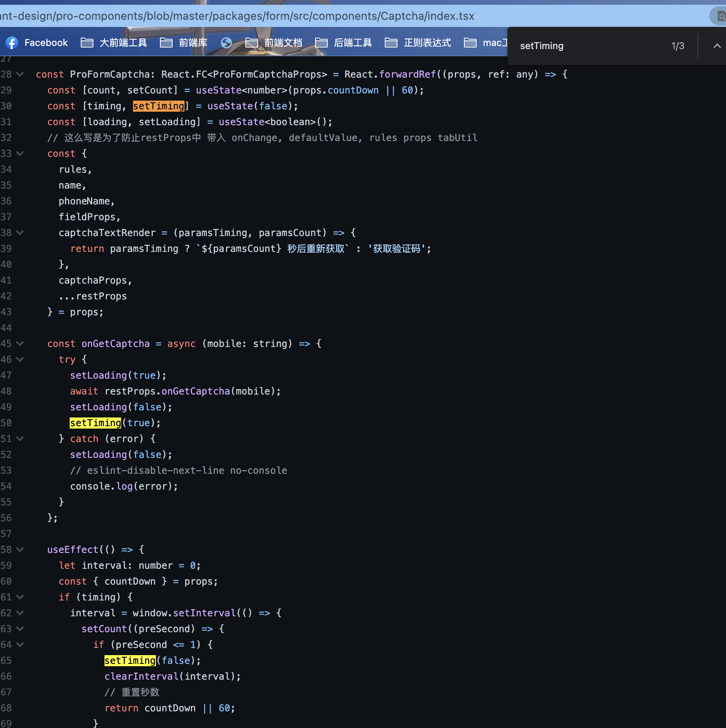The image size is (726, 728).
Task: Click the 1/3 match counter
Action: 678,46
